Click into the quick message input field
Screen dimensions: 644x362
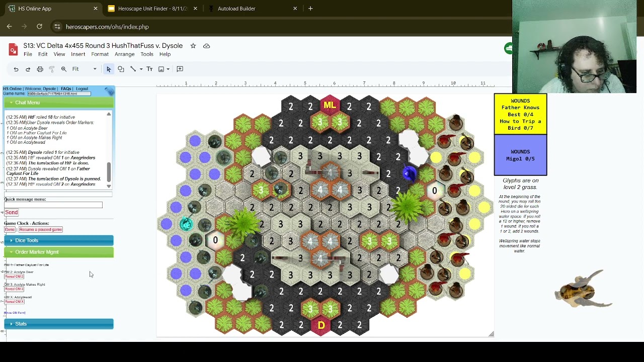click(x=53, y=205)
